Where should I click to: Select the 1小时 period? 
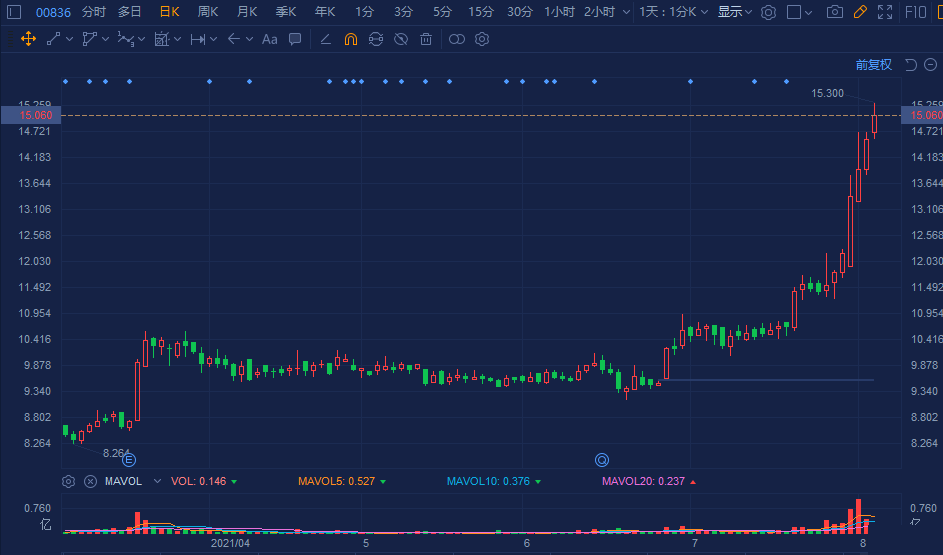tap(559, 12)
